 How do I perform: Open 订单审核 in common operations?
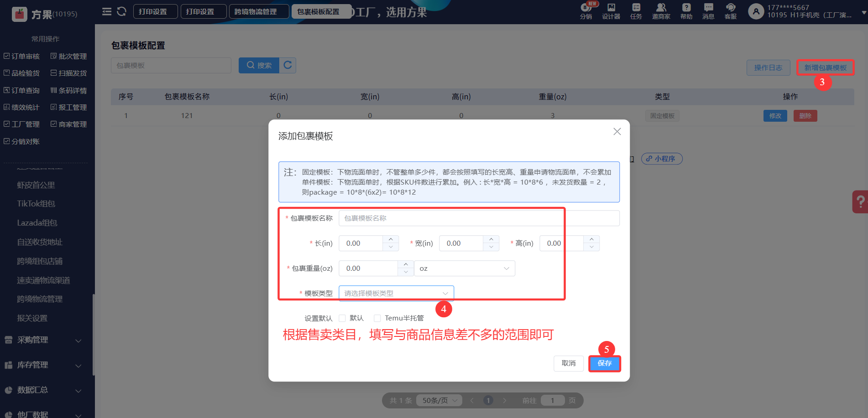click(22, 56)
